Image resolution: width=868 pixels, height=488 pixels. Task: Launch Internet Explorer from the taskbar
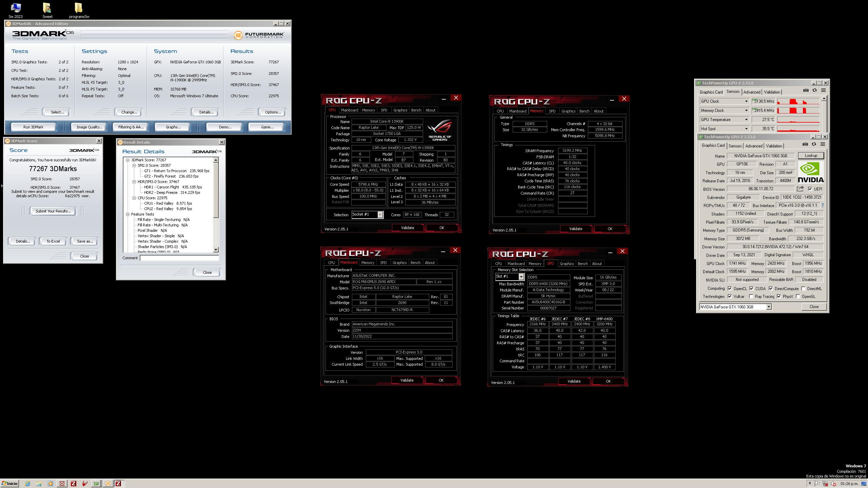27,484
